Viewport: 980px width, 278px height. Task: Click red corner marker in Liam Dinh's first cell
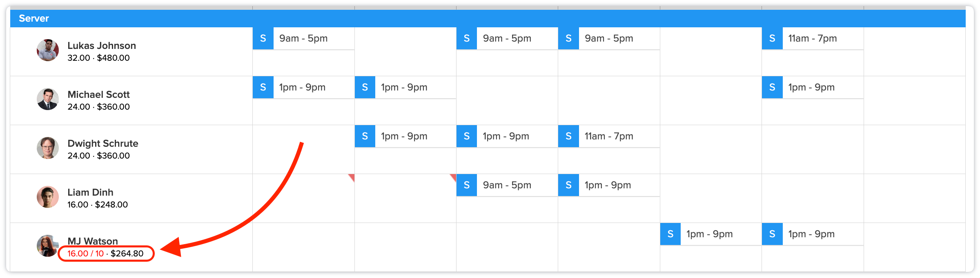pos(352,177)
